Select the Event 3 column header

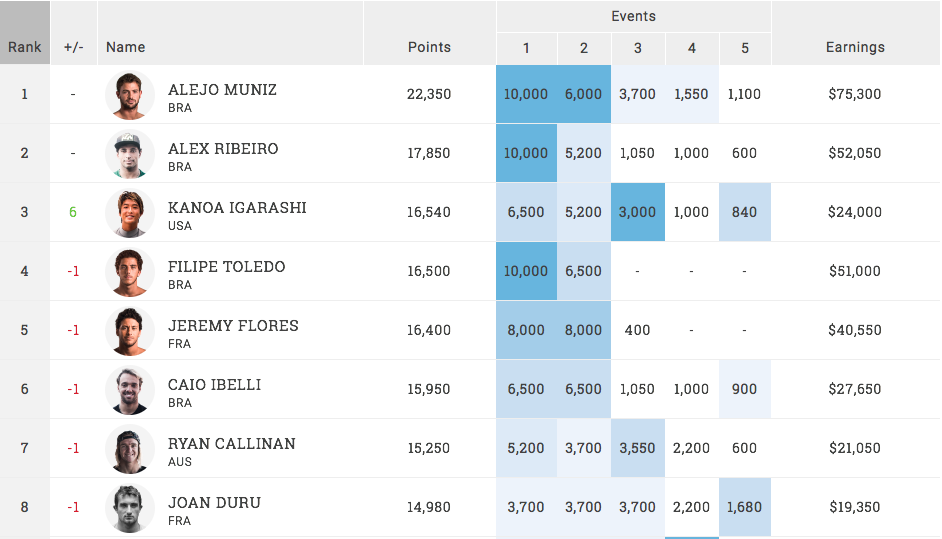[638, 48]
